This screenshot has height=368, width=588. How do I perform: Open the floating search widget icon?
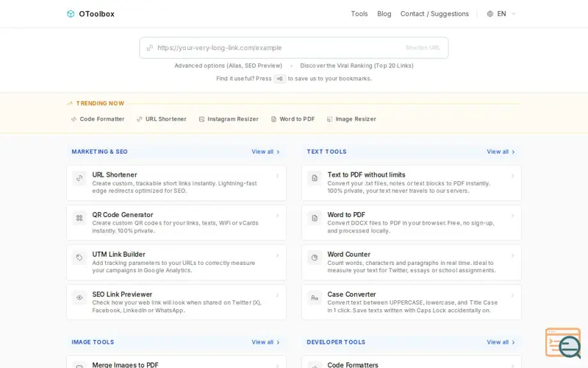[x=563, y=343]
